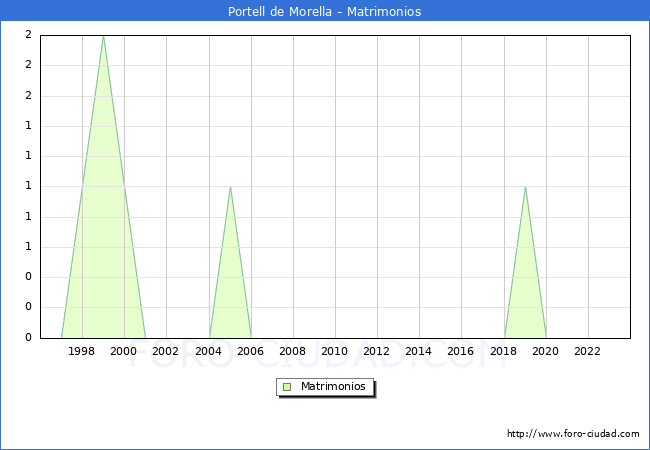The width and height of the screenshot is (650, 450).
Task: Click the 2008 x-axis label
Action: pos(293,351)
